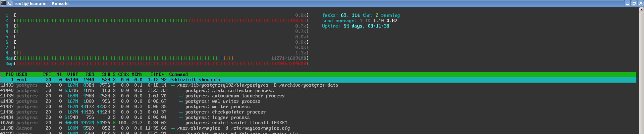
Task: Click PID 10760 in the process list
Action: [7, 123]
